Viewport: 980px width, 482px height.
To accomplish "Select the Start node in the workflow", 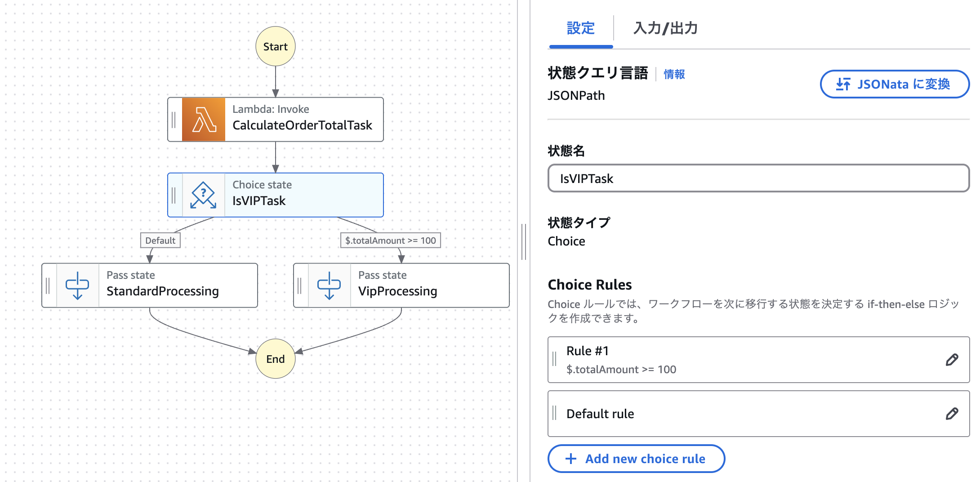I will tap(275, 46).
